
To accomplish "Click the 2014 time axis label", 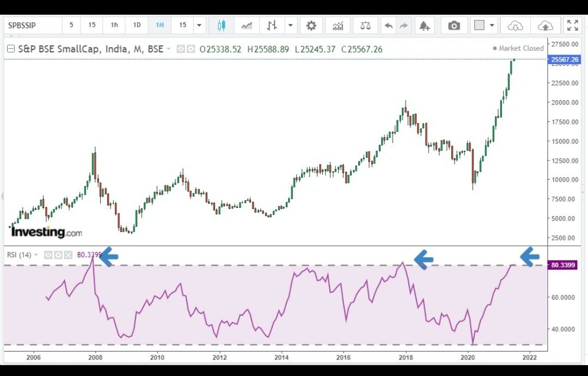I will [x=281, y=357].
